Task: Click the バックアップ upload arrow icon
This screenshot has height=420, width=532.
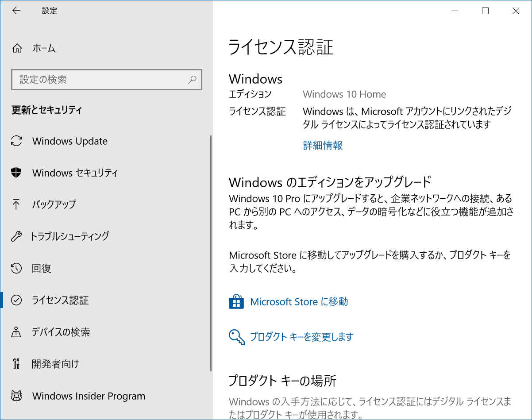Action: [16, 204]
